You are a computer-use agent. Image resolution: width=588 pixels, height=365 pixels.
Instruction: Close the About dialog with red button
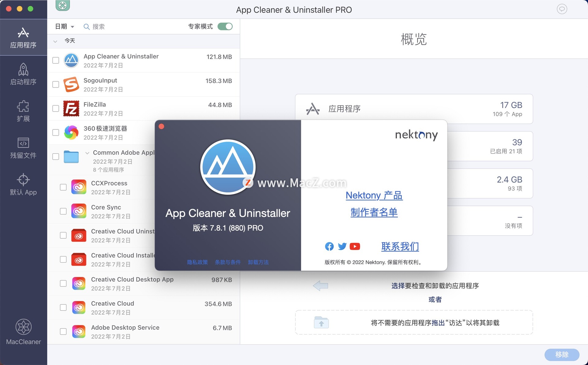[x=161, y=127]
